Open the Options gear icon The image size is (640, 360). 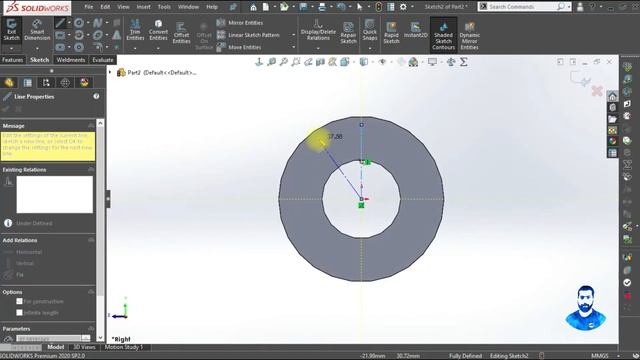pos(403,7)
